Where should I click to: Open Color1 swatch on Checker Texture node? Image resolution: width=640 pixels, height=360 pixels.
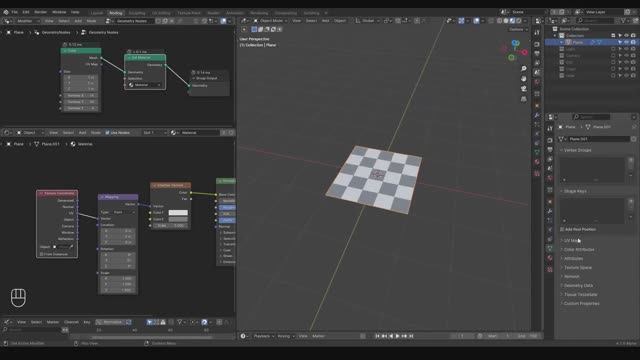[178, 213]
